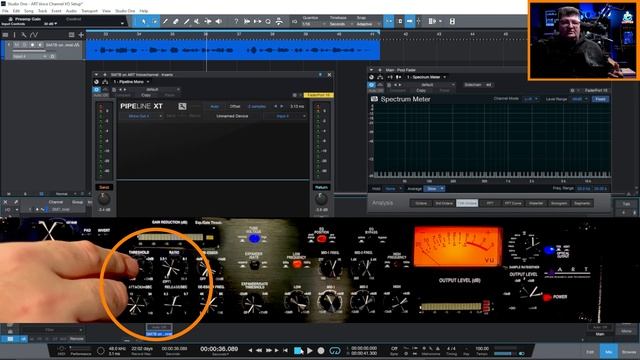Toggle input monitor on the audio track
The image size is (640, 360).
click(40, 45)
